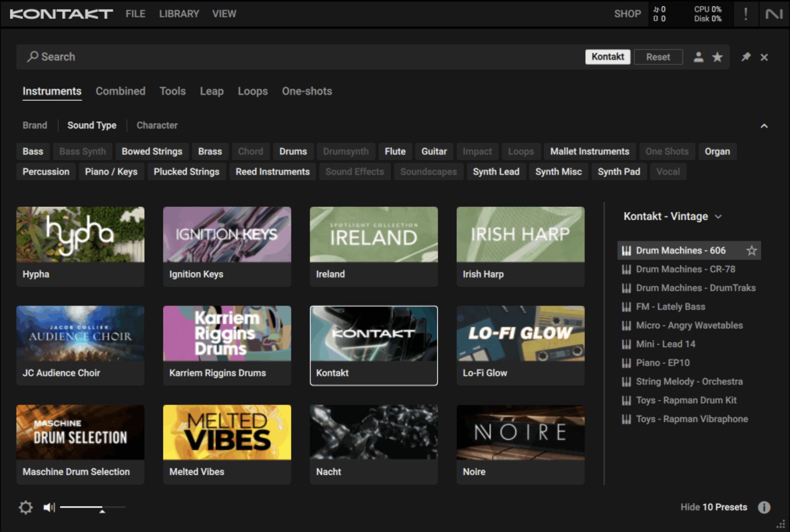Mute preview with the speaker icon

click(49, 507)
